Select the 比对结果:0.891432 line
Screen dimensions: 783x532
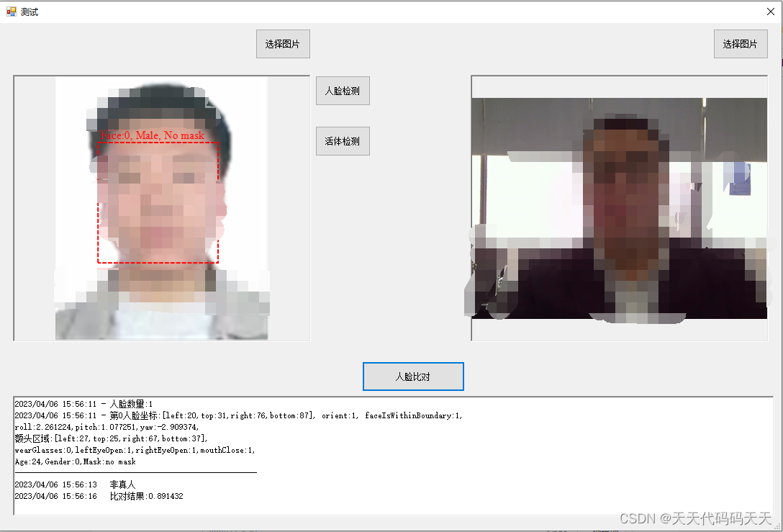(x=99, y=496)
